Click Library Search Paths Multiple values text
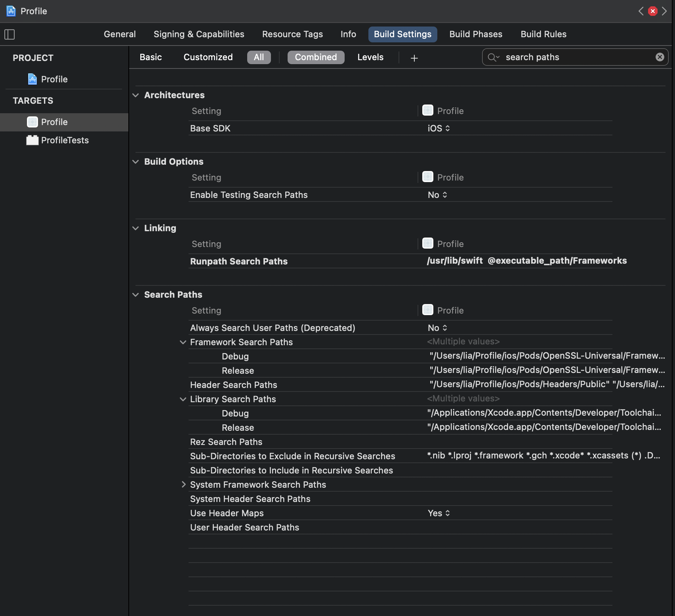The height and width of the screenshot is (616, 675). 463,398
